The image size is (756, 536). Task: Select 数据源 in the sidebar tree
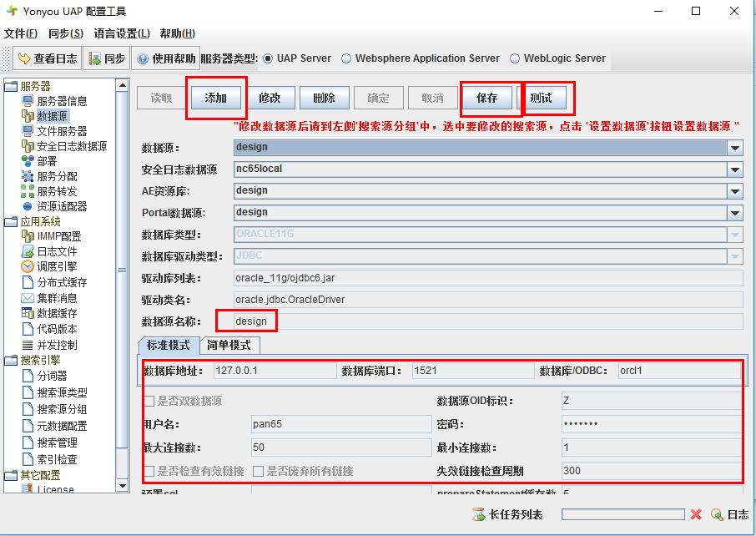(x=52, y=116)
